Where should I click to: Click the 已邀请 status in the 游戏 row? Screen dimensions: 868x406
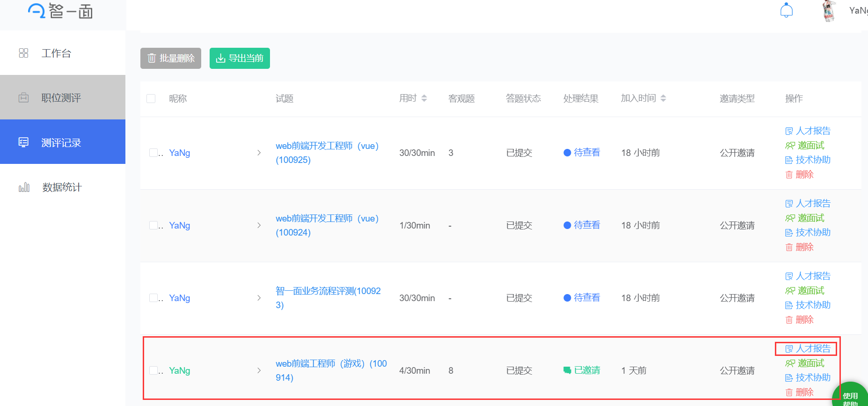point(582,370)
